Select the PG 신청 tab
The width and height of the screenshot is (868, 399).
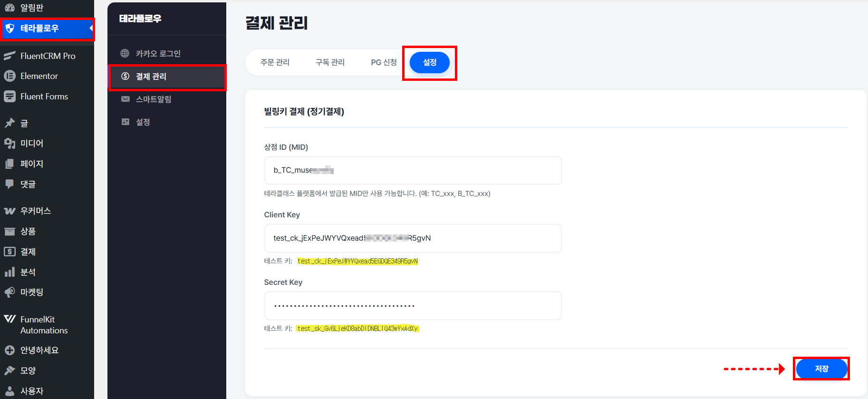[384, 62]
